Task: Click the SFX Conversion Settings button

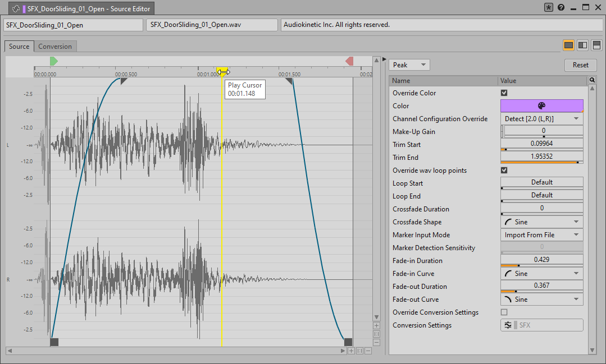Action: coord(541,325)
